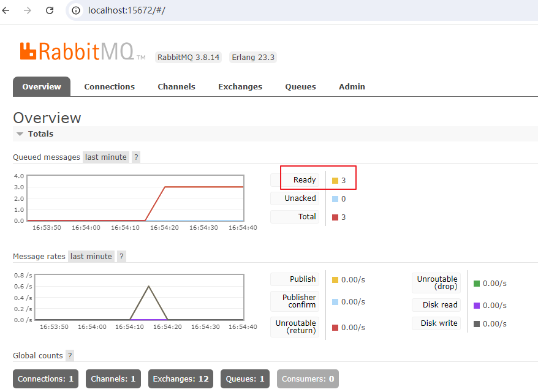Open the Connections tab

point(110,87)
